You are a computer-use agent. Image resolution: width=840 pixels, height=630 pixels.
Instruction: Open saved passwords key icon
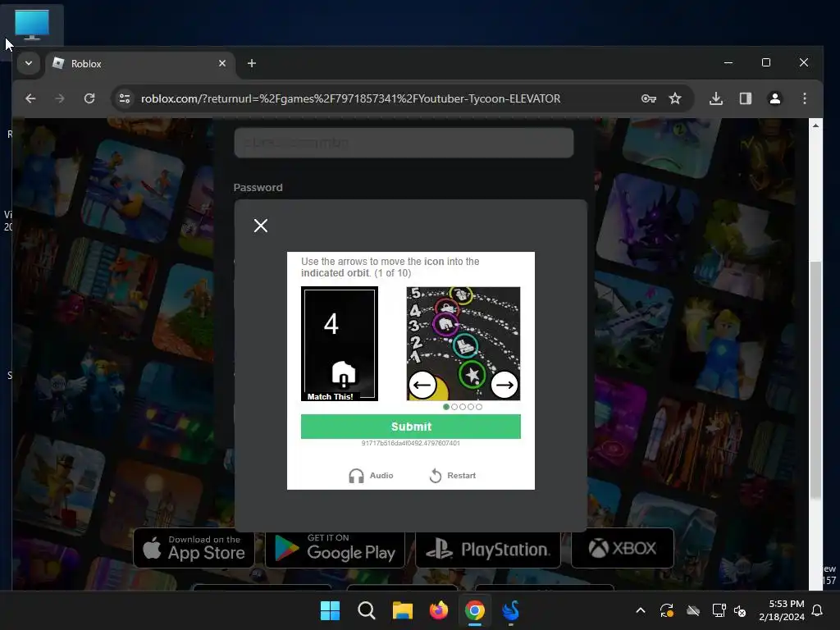pos(648,98)
